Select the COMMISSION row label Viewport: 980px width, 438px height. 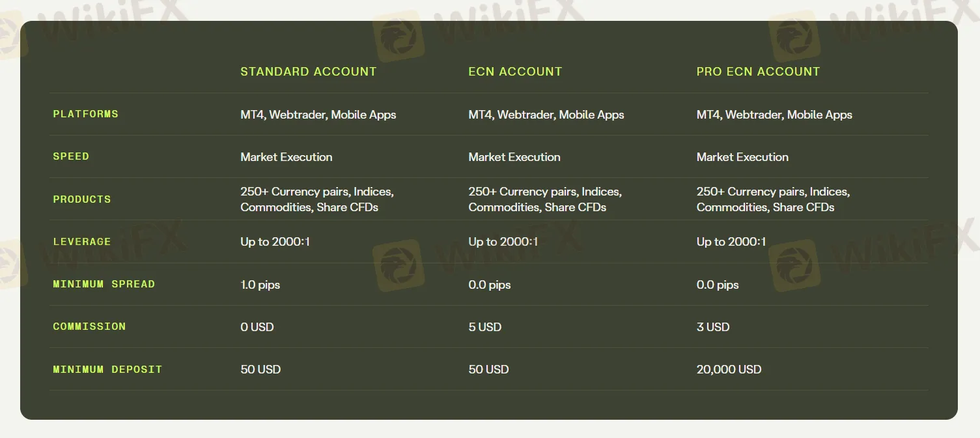89,327
